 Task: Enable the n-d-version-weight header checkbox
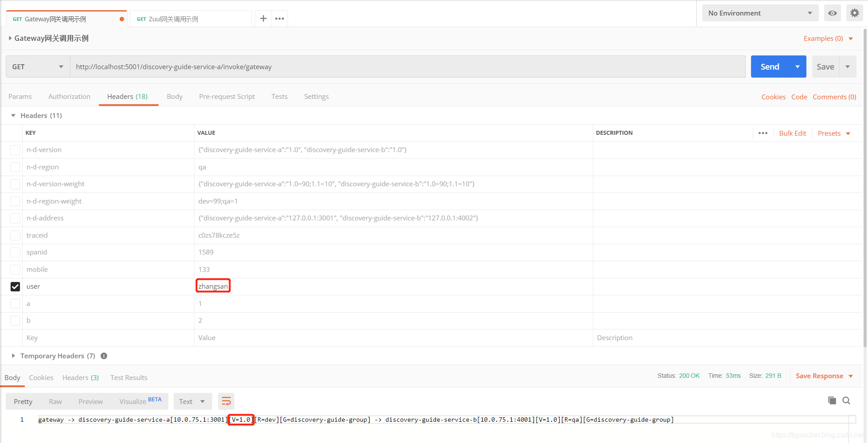15,184
